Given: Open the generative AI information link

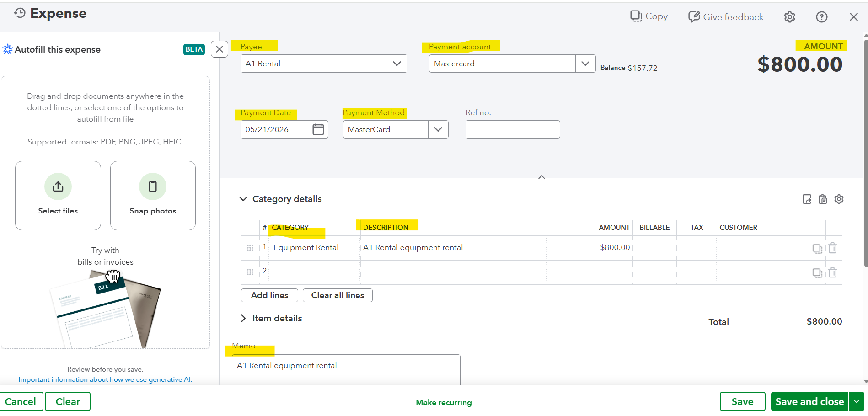Looking at the screenshot, I should (x=105, y=379).
